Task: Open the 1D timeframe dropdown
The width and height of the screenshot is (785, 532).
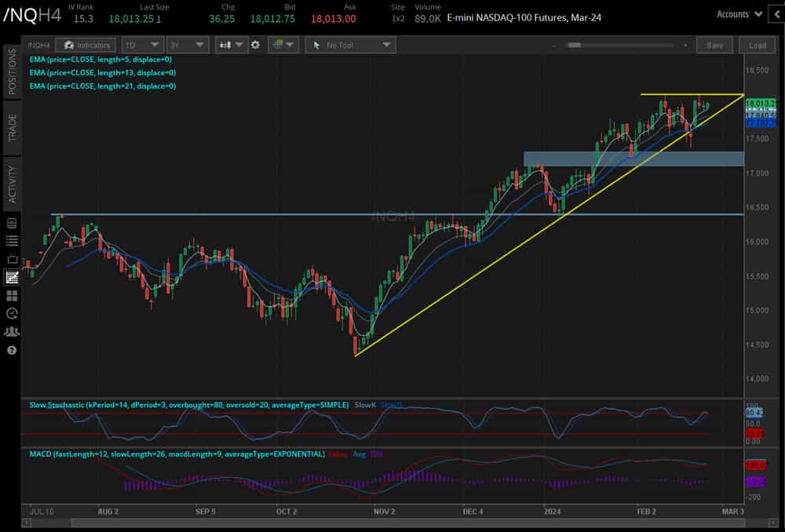Action: (141, 45)
